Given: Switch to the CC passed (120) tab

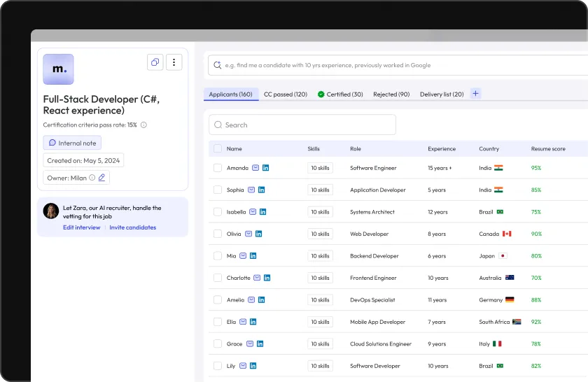Looking at the screenshot, I should (x=285, y=94).
